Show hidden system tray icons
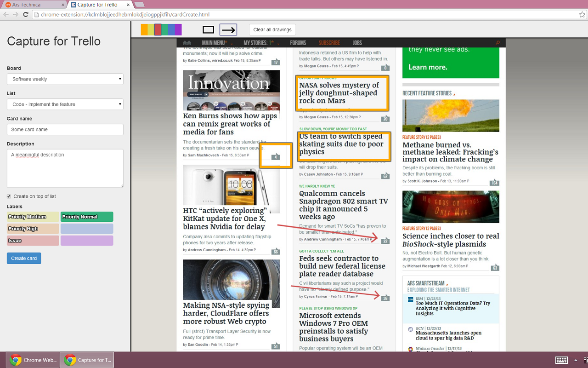588x368 pixels. [x=576, y=360]
